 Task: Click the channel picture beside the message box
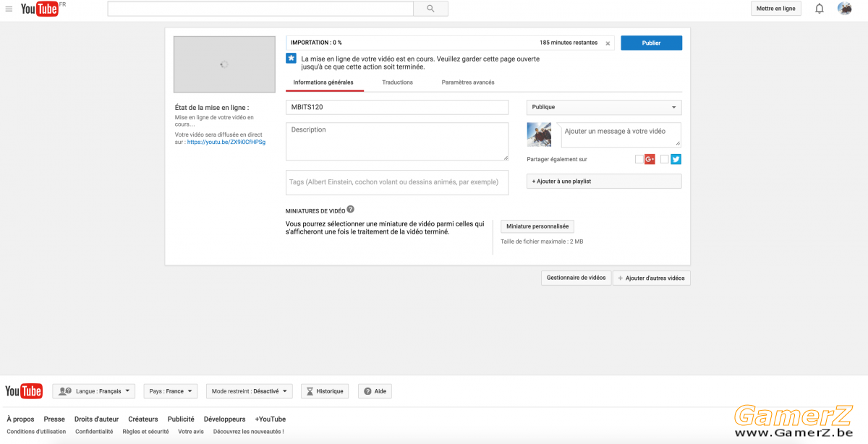pos(539,135)
